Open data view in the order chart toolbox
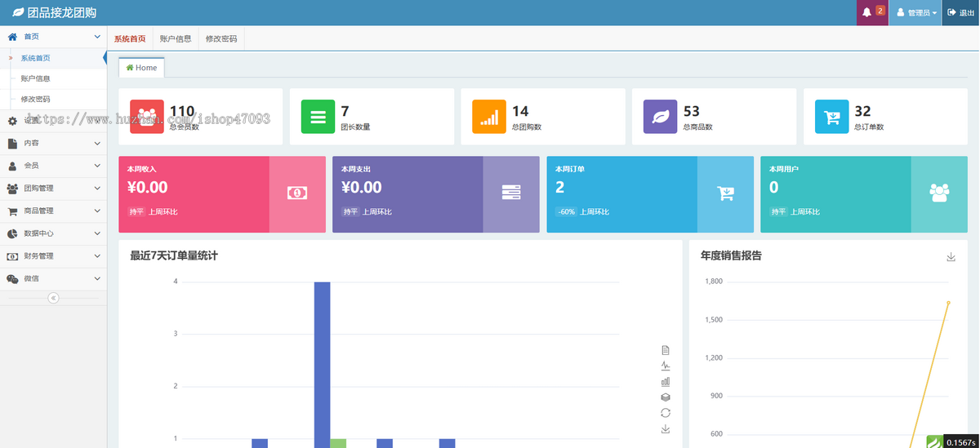This screenshot has height=448, width=980. [x=666, y=350]
